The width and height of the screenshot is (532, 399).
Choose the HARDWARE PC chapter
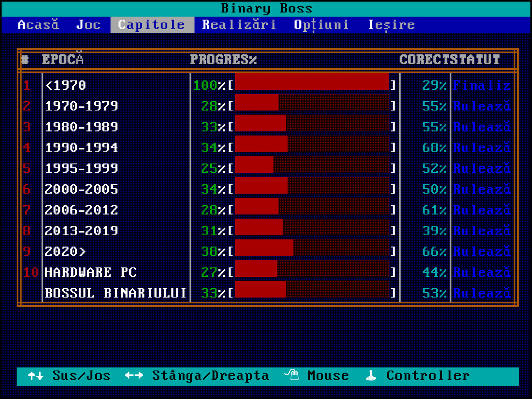tap(91, 272)
